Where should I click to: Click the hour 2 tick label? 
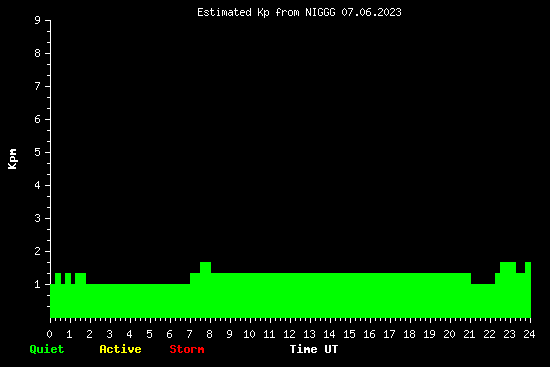click(x=89, y=334)
